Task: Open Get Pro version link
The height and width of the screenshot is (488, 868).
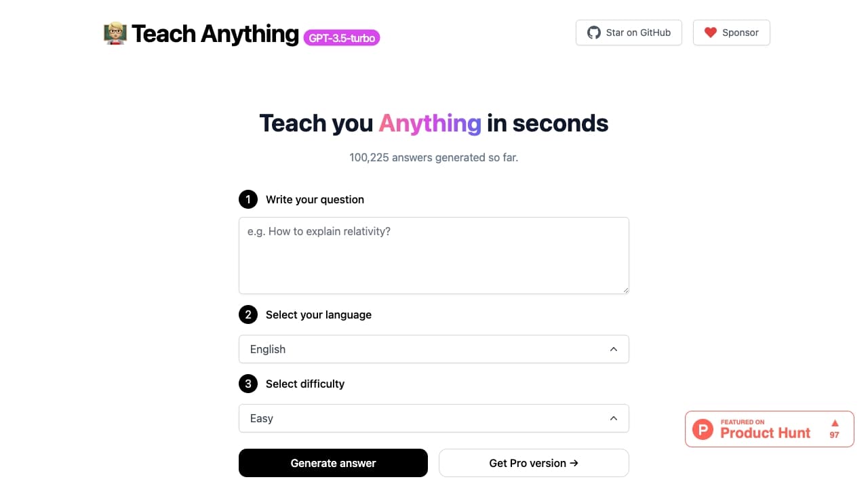Action: click(x=534, y=463)
